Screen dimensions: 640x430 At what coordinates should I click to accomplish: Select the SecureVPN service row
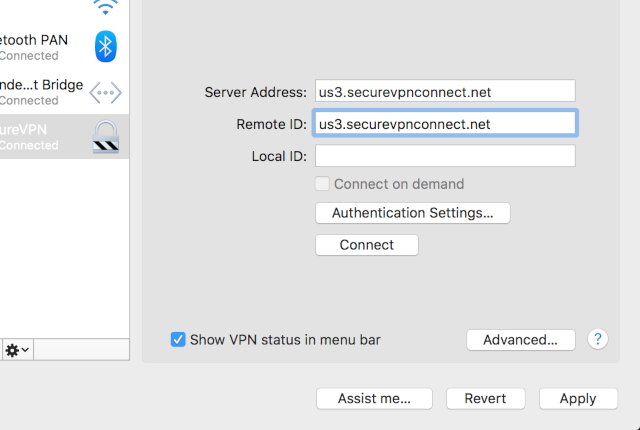(64, 136)
